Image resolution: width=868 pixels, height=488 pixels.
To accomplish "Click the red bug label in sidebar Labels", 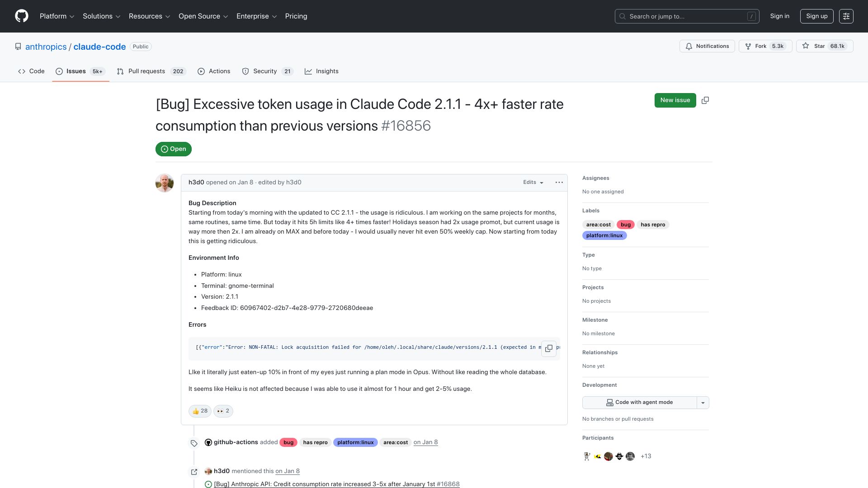I will point(626,225).
